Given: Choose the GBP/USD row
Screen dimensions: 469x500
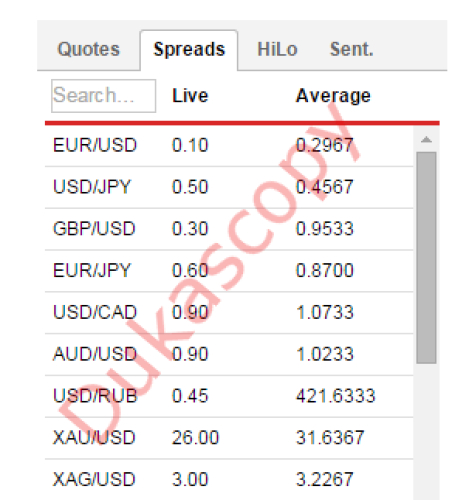Looking at the screenshot, I should tap(229, 229).
